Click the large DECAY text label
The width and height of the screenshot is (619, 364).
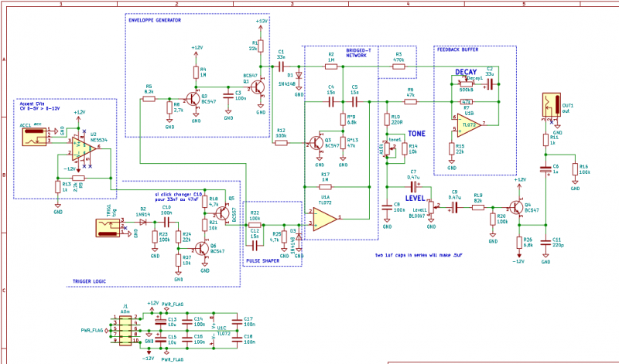[x=466, y=72]
